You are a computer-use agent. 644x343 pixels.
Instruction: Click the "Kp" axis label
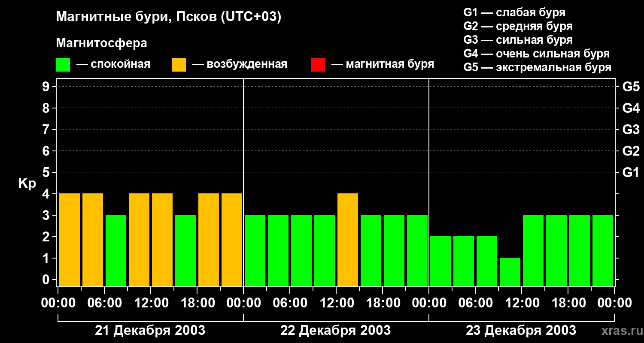coord(27,184)
